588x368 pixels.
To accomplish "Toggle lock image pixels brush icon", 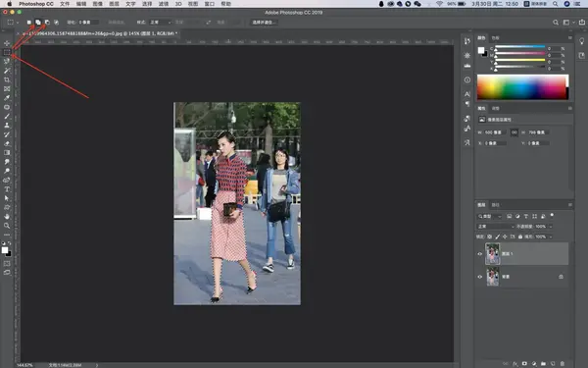I will pos(497,237).
